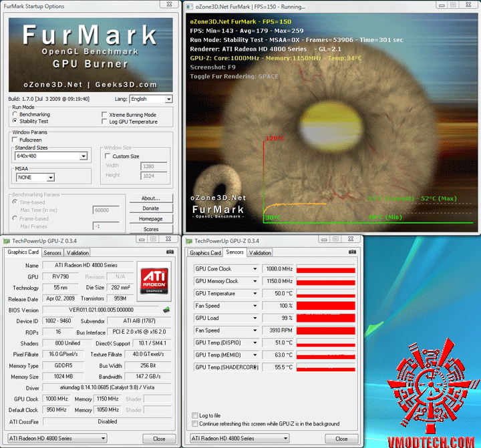Enable Log GPU Temperature
The image size is (481, 448).
click(x=104, y=122)
